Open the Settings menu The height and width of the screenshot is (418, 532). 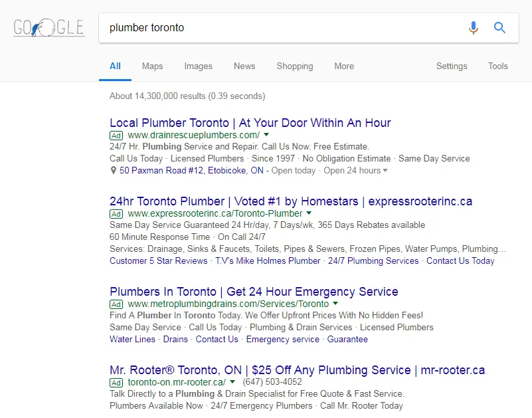pyautogui.click(x=452, y=66)
